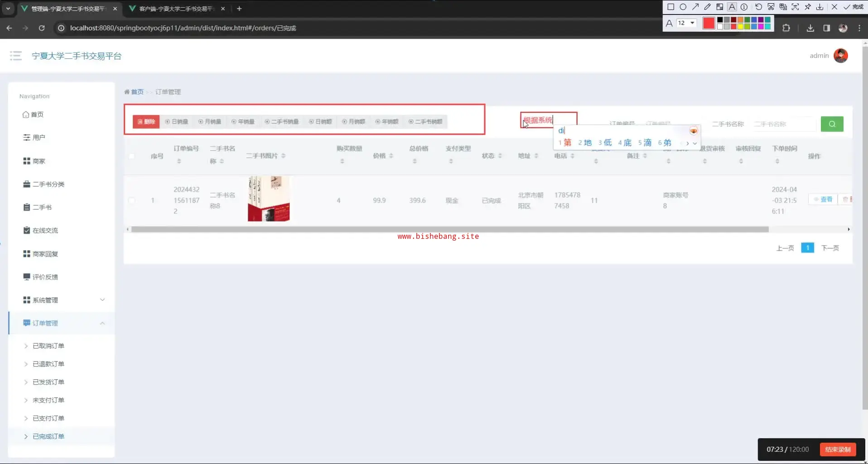This screenshot has height=464, width=868.
Task: Select the numbered step marker tool
Action: (x=744, y=7)
